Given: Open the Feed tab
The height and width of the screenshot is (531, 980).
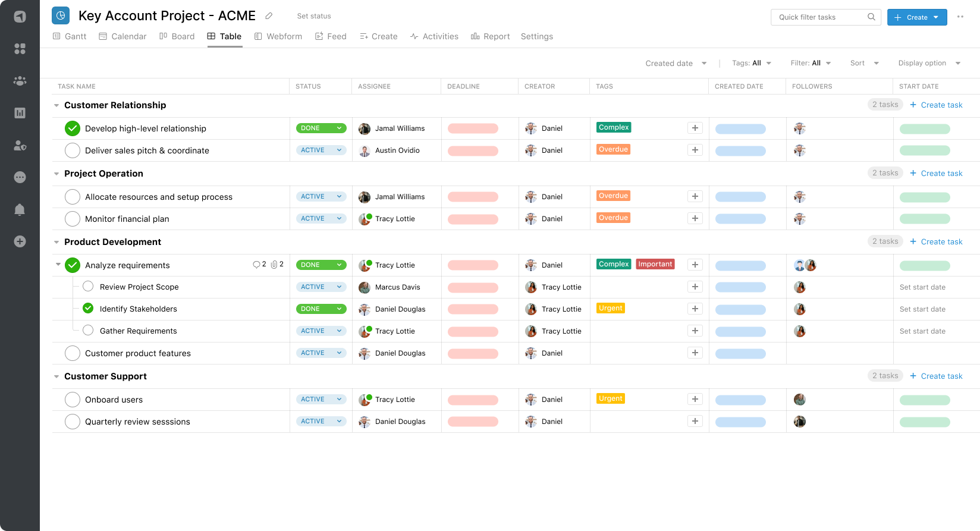Looking at the screenshot, I should point(331,36).
